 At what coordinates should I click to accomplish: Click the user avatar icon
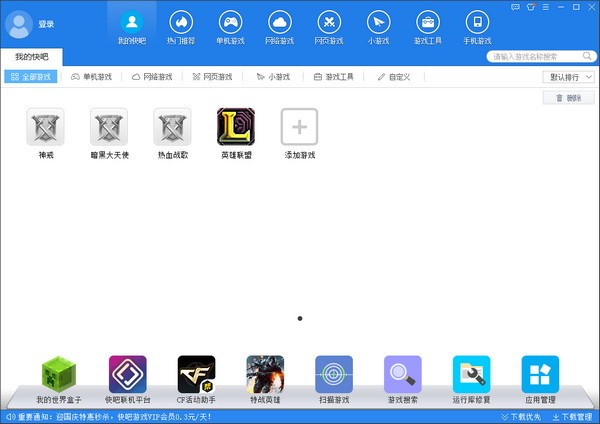(x=18, y=24)
